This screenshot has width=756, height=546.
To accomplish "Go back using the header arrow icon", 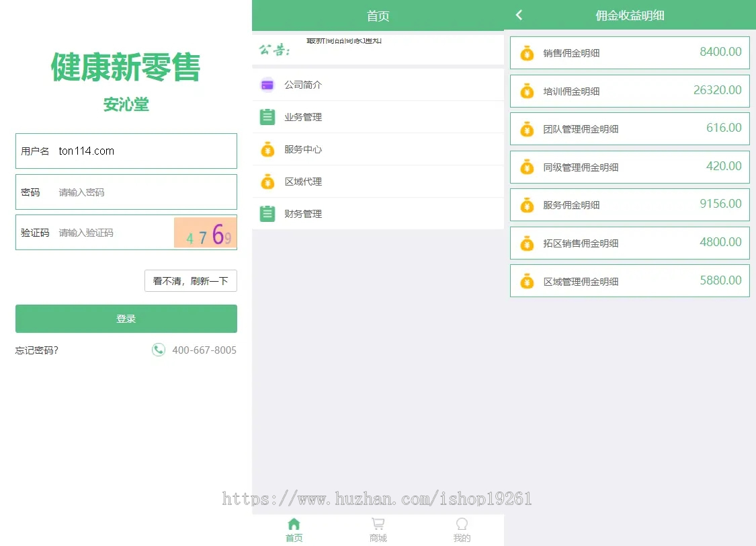I will coord(519,15).
